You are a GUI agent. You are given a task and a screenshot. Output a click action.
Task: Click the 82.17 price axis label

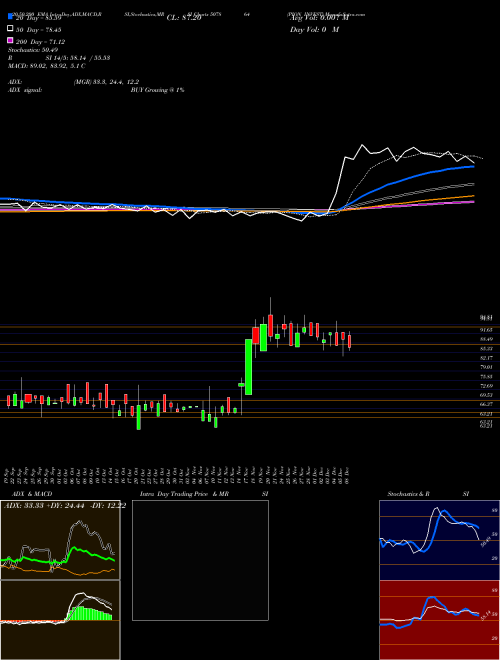pos(486,358)
